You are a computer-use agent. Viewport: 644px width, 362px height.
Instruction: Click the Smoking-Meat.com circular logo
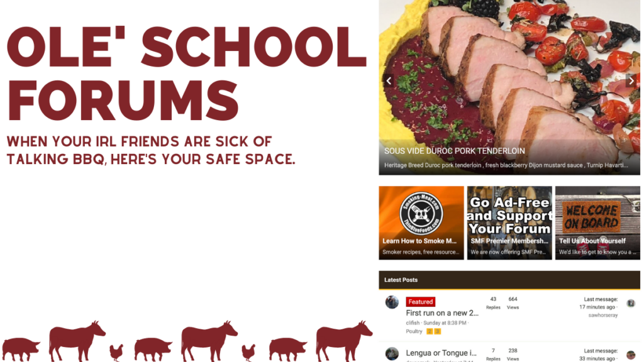pos(421,214)
